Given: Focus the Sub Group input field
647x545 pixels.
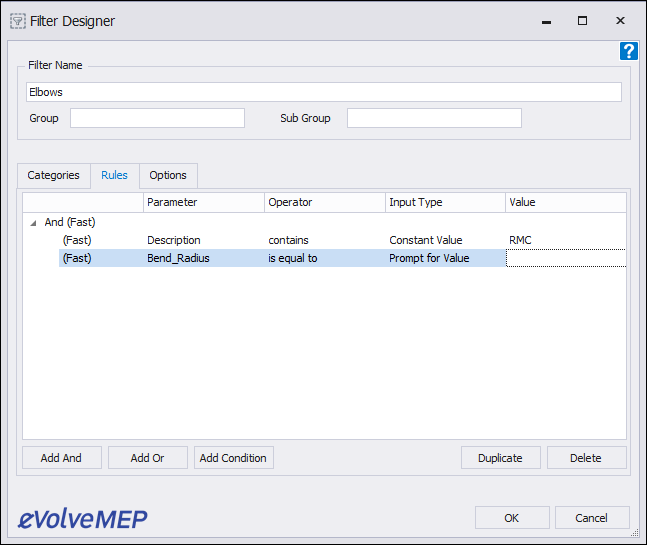Looking at the screenshot, I should tap(434, 118).
